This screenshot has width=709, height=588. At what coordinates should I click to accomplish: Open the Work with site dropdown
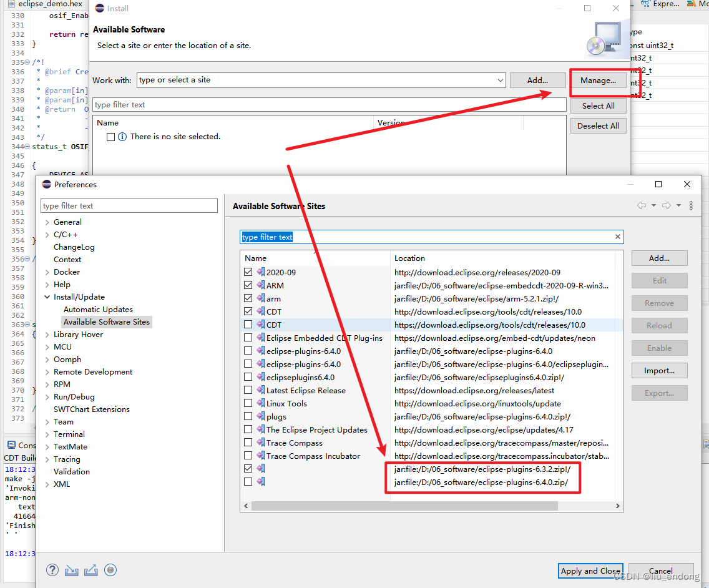(501, 80)
